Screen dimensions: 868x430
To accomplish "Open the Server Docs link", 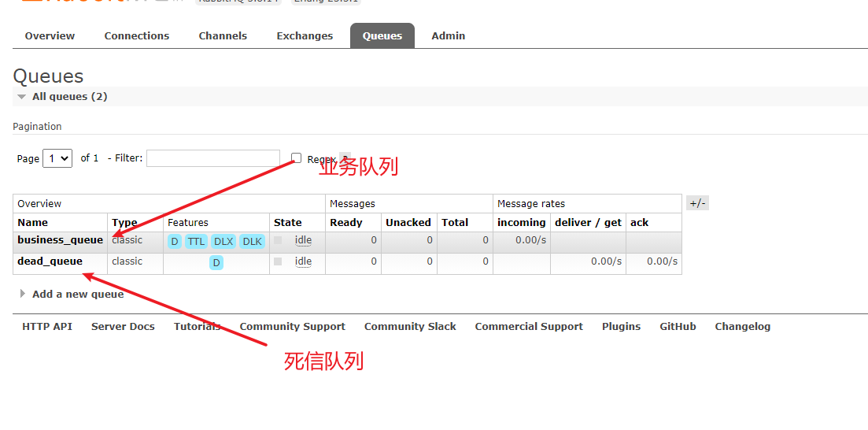I will point(123,326).
